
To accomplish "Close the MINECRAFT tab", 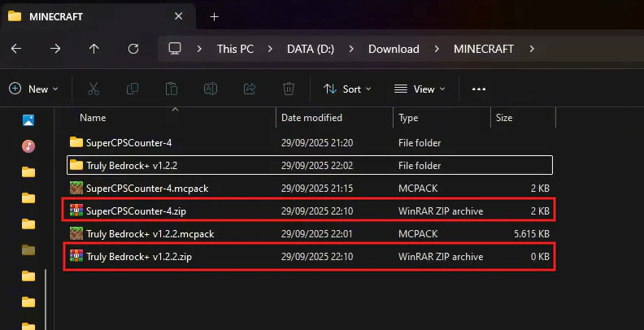I will coord(178,16).
